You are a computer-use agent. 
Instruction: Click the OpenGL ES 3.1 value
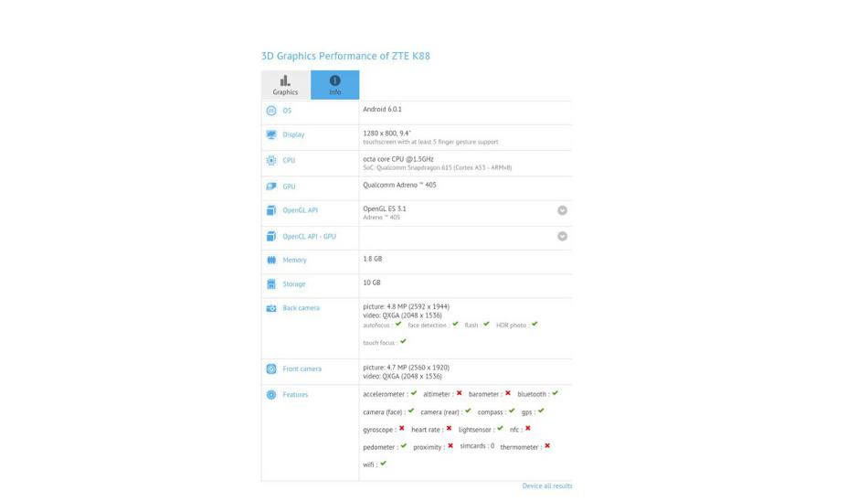click(384, 208)
